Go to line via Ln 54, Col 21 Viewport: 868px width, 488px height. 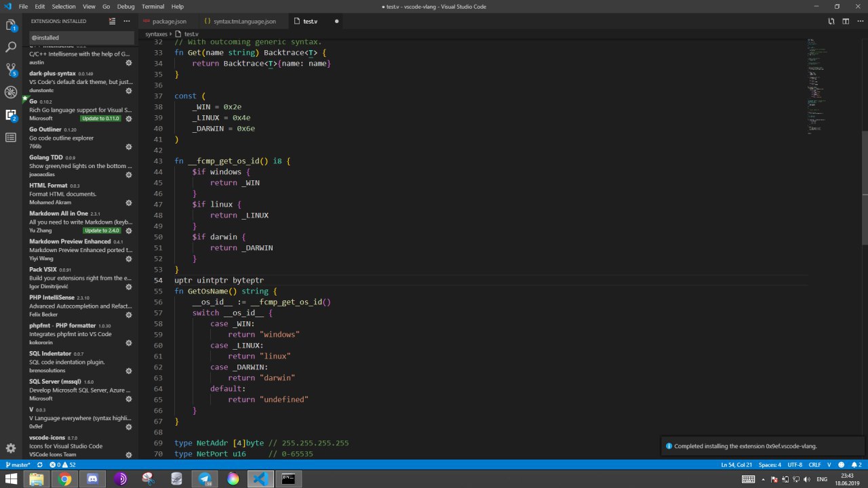737,465
